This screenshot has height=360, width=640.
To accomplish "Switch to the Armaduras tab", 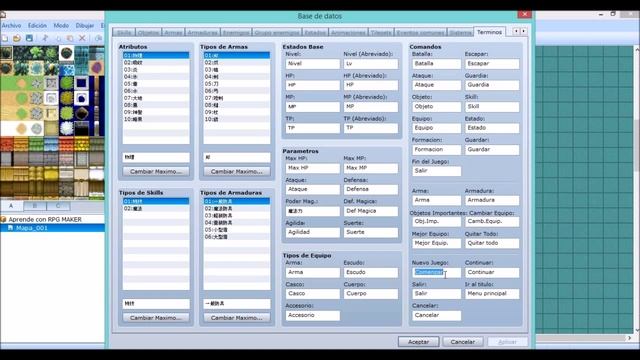I will pyautogui.click(x=202, y=33).
